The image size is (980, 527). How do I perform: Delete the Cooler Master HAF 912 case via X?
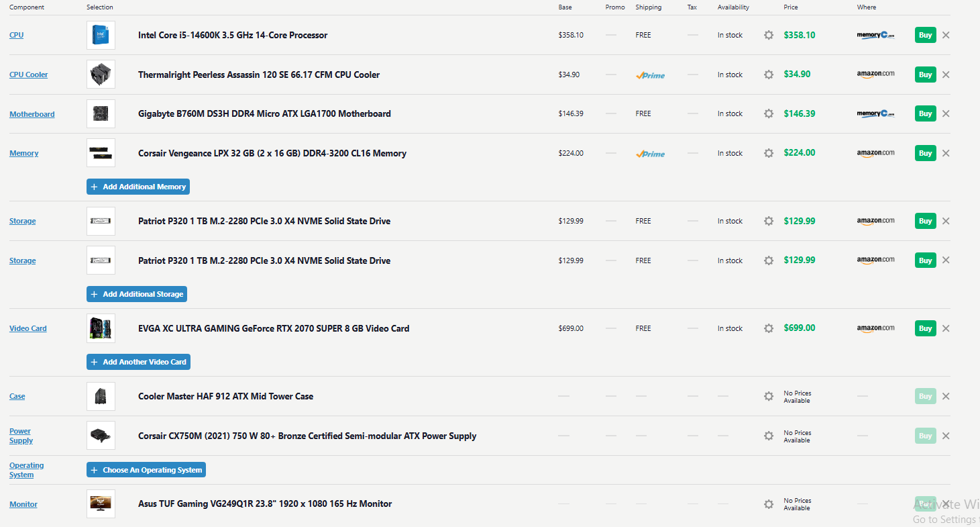click(x=946, y=396)
